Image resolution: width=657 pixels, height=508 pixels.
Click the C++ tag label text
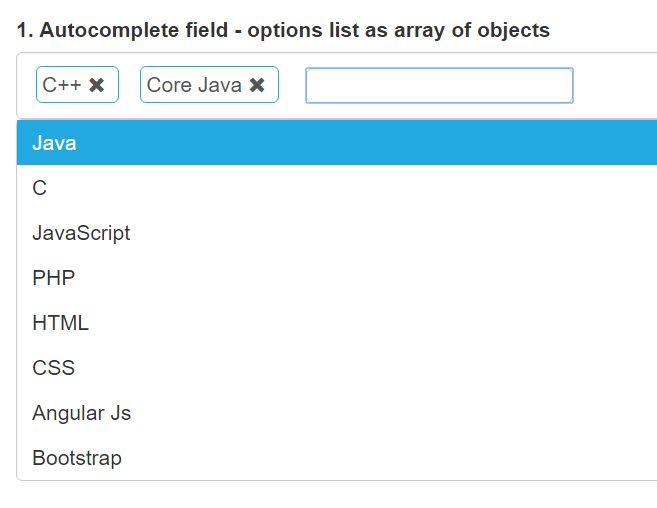click(x=62, y=85)
